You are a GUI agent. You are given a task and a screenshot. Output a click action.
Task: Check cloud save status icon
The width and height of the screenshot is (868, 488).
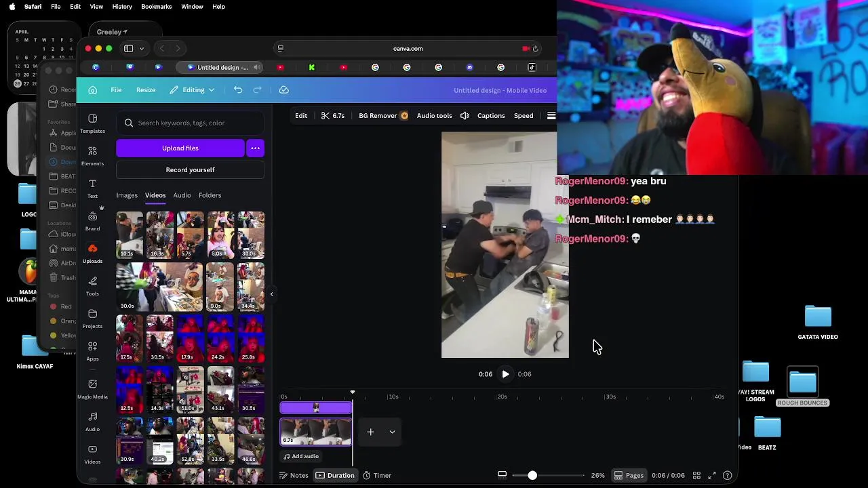[284, 90]
